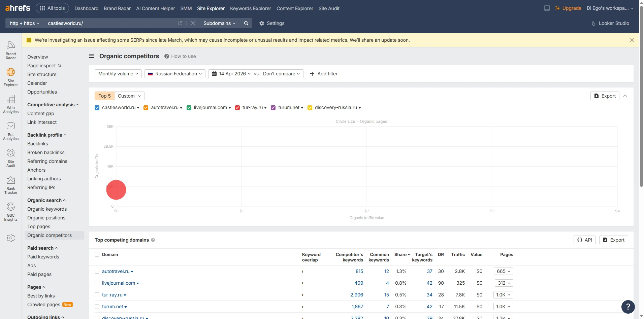644x319 pixels.
Task: Open the 312 pages dropdown for livejournal.com
Action: click(x=504, y=283)
